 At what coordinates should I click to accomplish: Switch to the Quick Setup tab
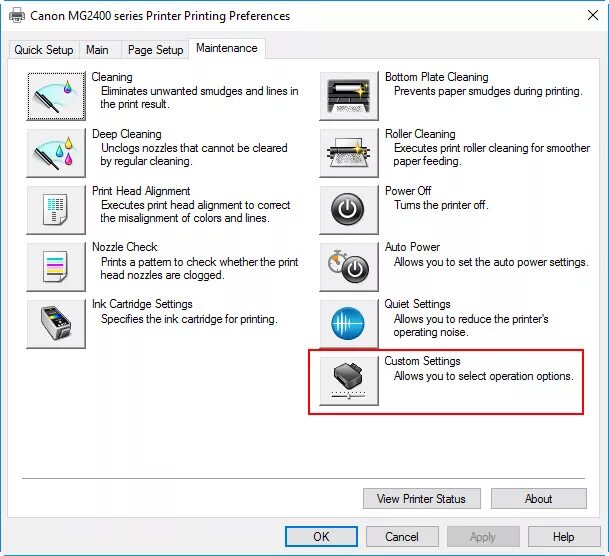[x=44, y=50]
